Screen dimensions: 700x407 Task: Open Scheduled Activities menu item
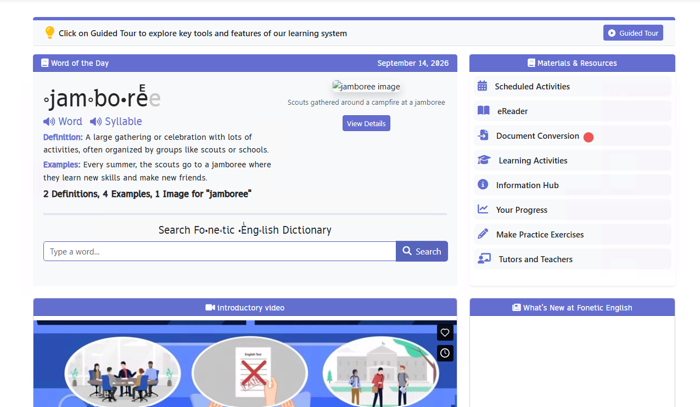pos(572,87)
